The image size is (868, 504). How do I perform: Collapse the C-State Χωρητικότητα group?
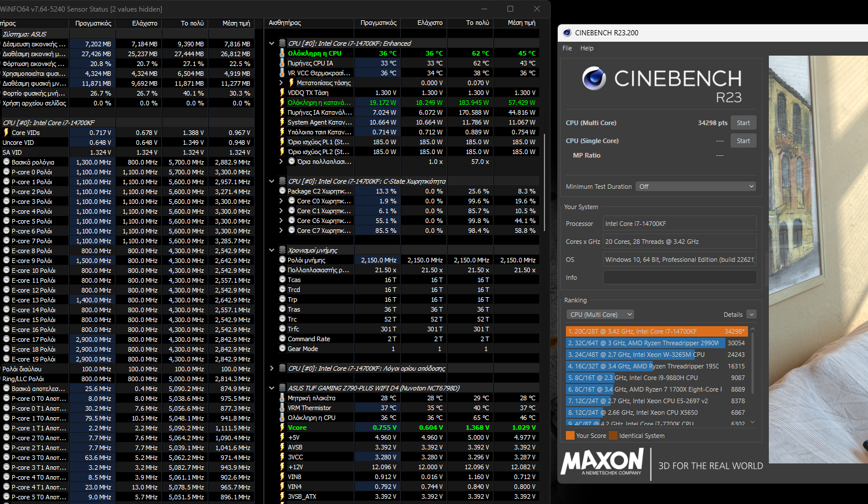click(271, 181)
